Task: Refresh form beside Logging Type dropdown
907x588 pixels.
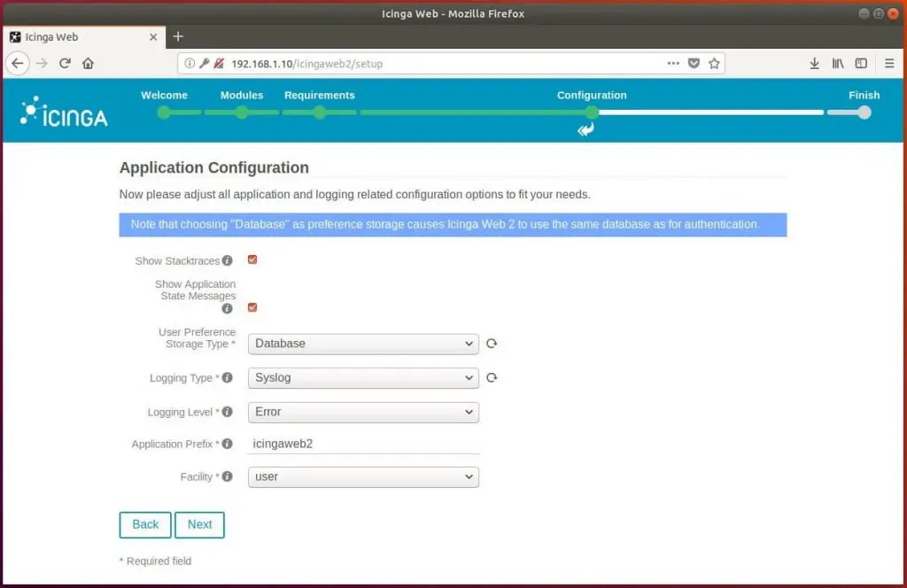Action: [492, 377]
